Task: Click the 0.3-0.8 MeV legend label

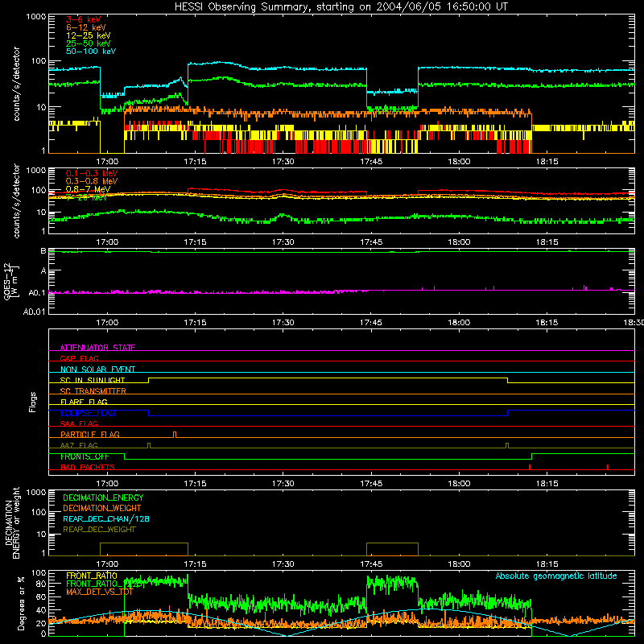Action: click(x=92, y=181)
